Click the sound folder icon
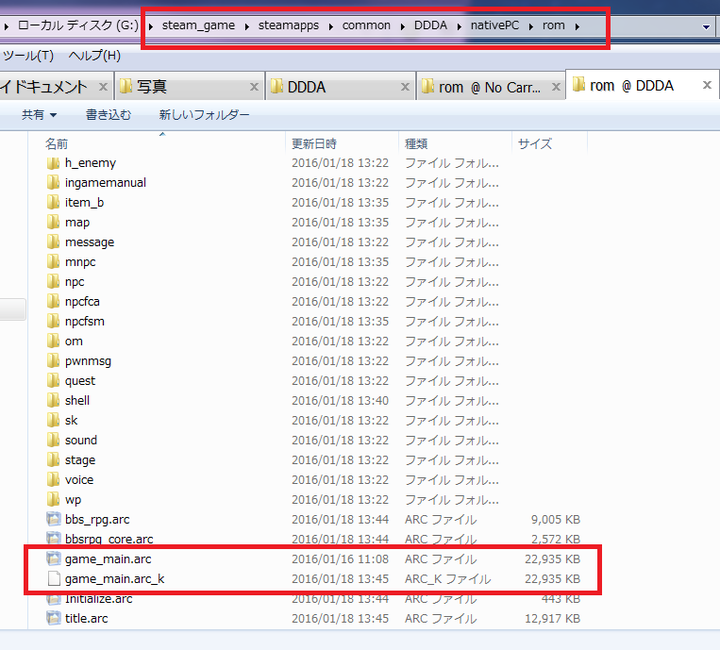This screenshot has height=650, width=720. click(x=53, y=440)
